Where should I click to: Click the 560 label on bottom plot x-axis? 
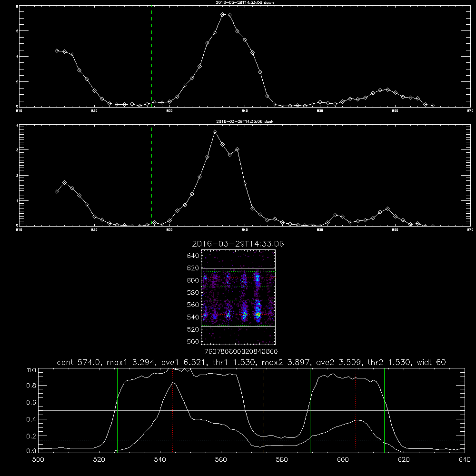coord(221,460)
